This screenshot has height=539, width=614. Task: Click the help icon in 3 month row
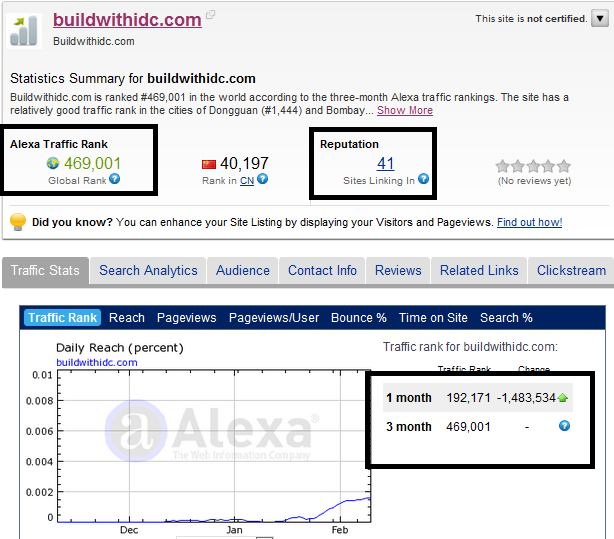pyautogui.click(x=564, y=426)
